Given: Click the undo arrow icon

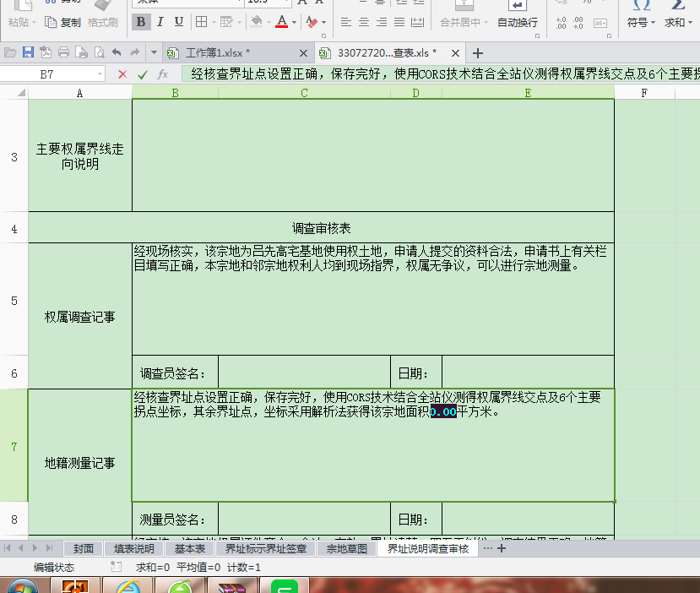Looking at the screenshot, I should coord(117,53).
